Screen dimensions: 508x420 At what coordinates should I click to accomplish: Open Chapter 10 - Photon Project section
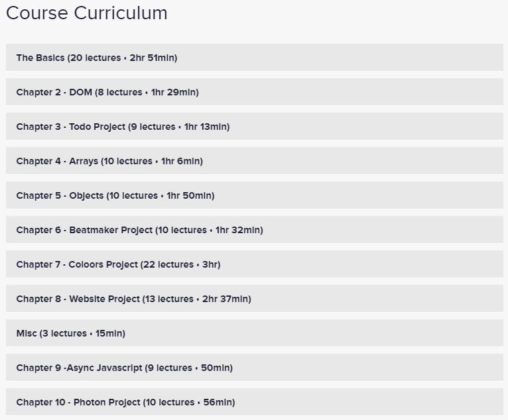[254, 402]
